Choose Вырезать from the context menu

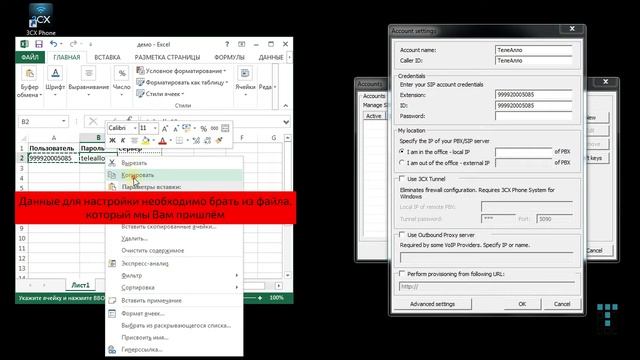[x=175, y=163]
